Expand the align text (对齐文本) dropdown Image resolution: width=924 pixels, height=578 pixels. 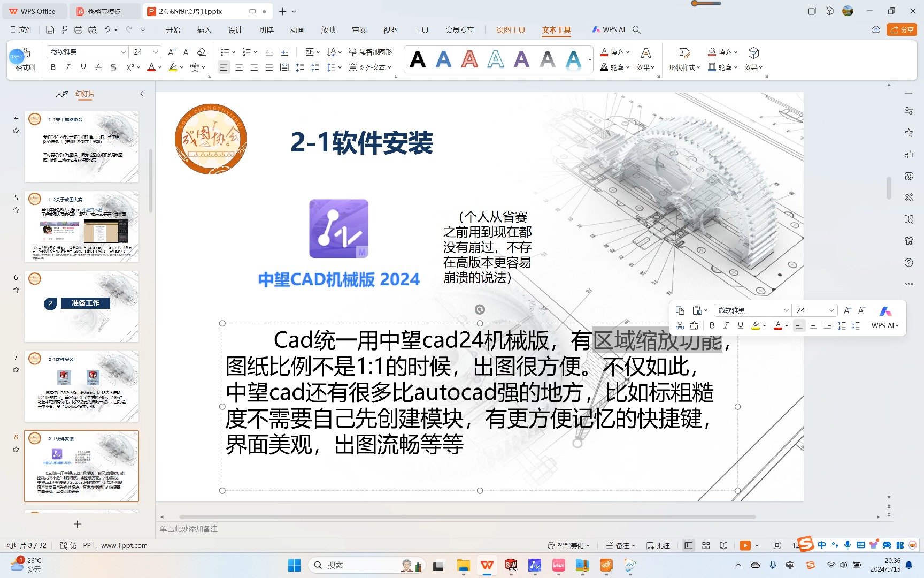390,67
